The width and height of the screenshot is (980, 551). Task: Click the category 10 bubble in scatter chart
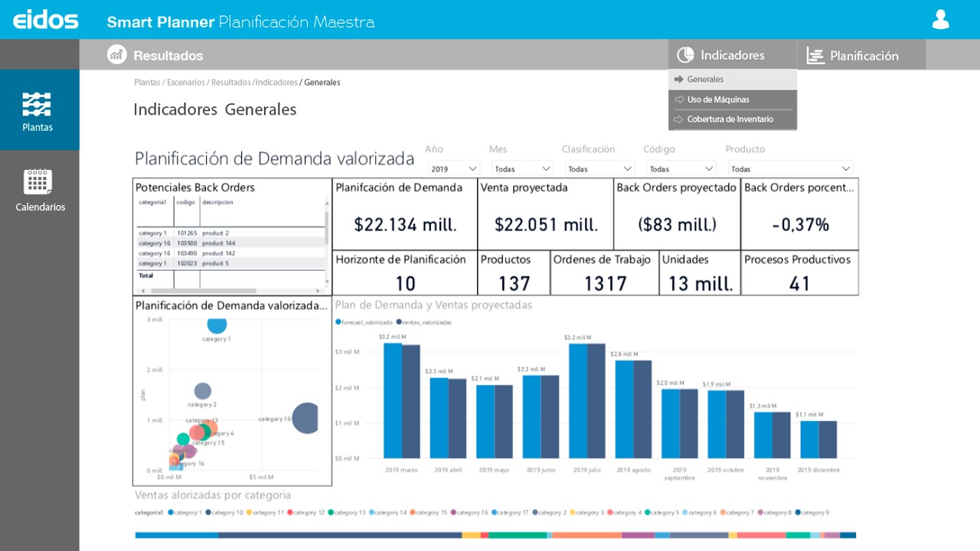306,418
